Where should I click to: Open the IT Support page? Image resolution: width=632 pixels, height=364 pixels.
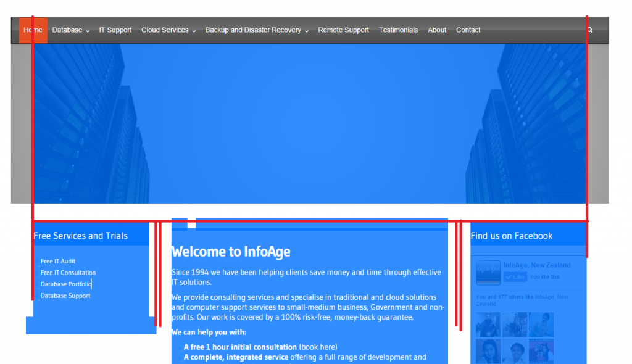[x=115, y=30]
